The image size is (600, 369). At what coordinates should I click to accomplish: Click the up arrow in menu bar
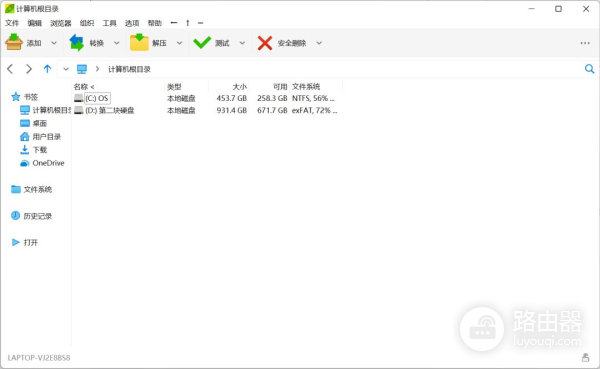188,23
